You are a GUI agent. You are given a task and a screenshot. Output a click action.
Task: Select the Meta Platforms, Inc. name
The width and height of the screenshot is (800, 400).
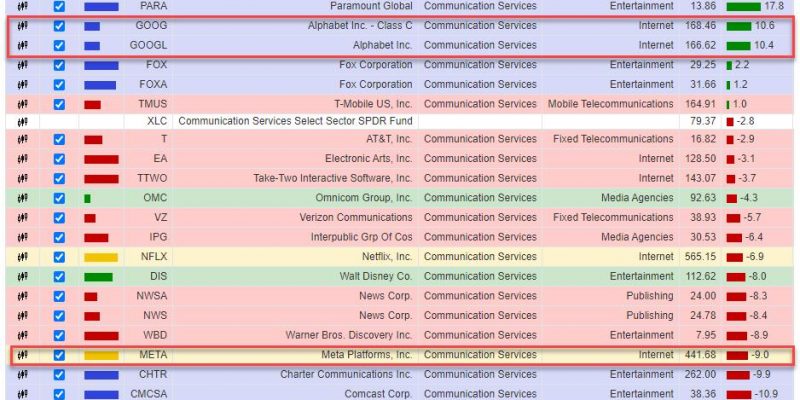coord(366,355)
